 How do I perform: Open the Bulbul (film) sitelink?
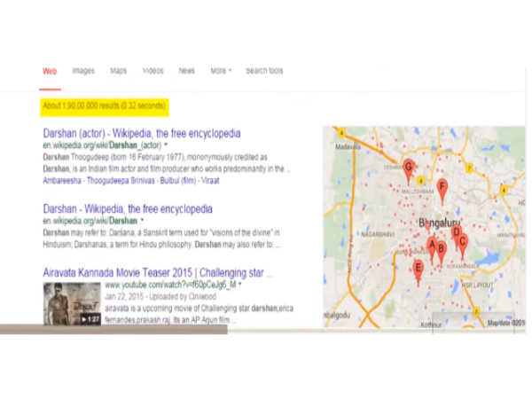(178, 181)
